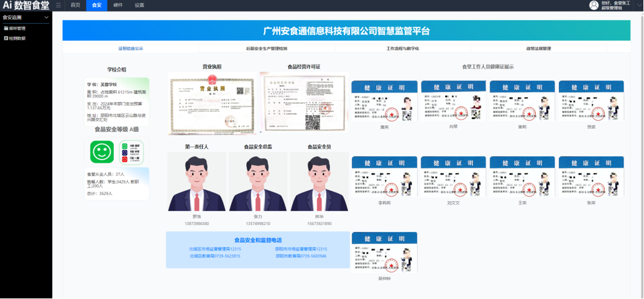The image size is (644, 299).
Task: Switch to the 工作流程与数字化 tab
Action: click(403, 48)
